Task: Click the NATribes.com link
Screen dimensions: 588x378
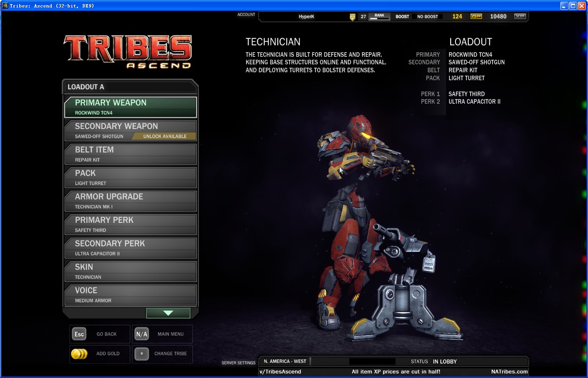Action: click(509, 372)
